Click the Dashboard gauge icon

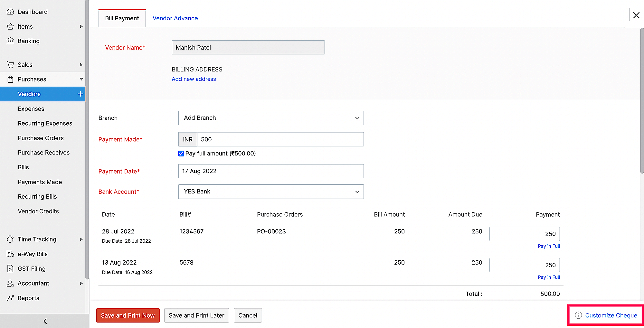10,12
